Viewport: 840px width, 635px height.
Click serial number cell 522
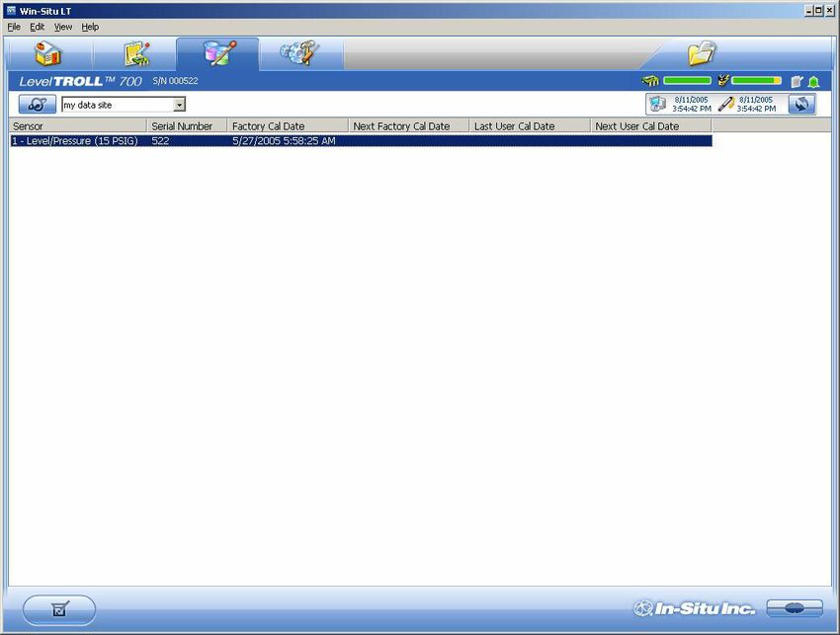tap(160, 141)
